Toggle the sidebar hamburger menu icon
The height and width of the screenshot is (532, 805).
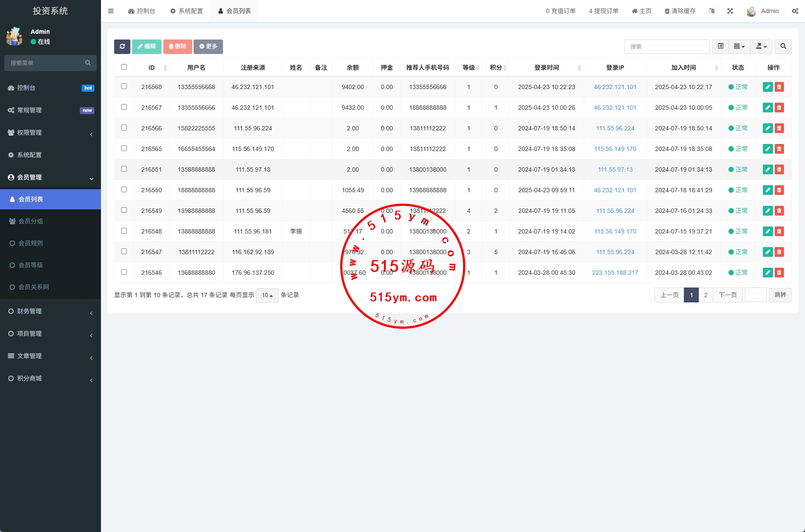pos(111,11)
